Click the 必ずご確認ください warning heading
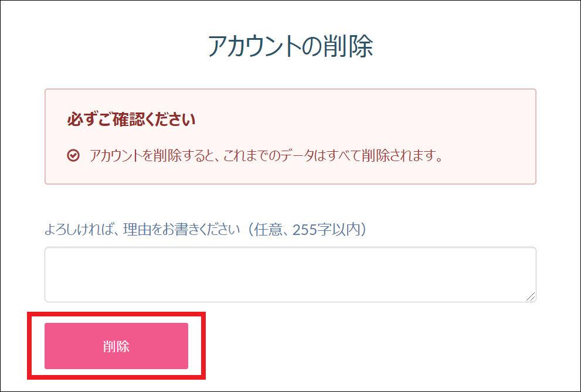581x392 pixels. tap(131, 119)
